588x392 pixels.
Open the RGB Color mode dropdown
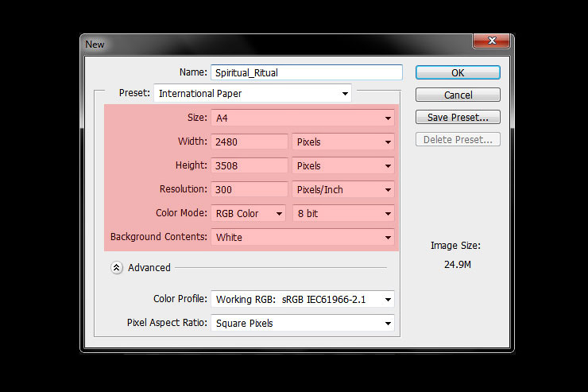tap(249, 214)
